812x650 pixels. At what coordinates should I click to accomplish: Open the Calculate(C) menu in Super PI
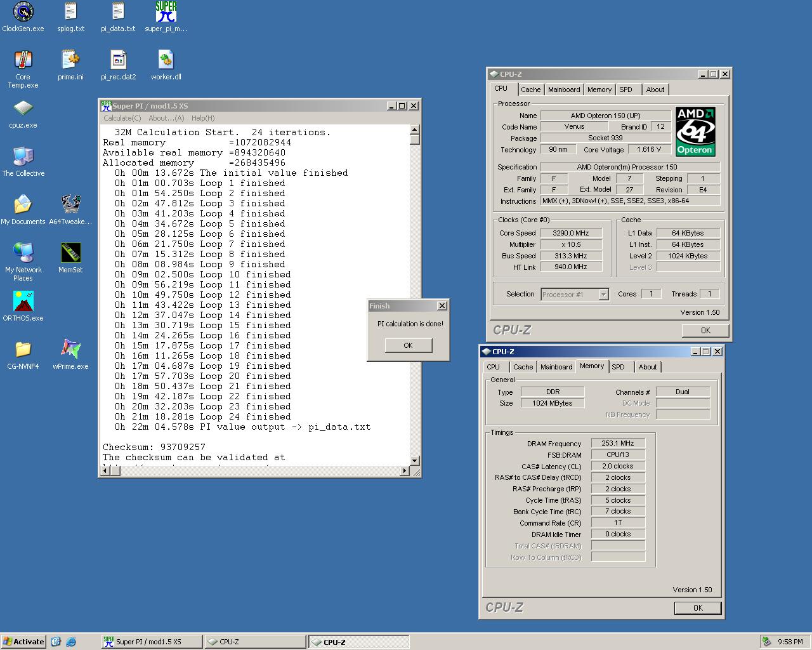(122, 118)
